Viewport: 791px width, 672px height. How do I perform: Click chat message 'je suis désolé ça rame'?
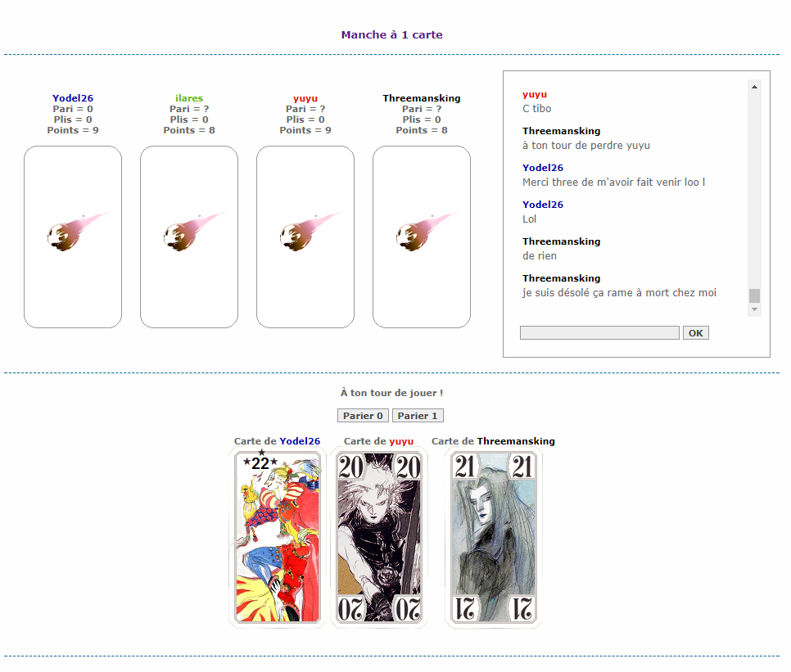(620, 292)
